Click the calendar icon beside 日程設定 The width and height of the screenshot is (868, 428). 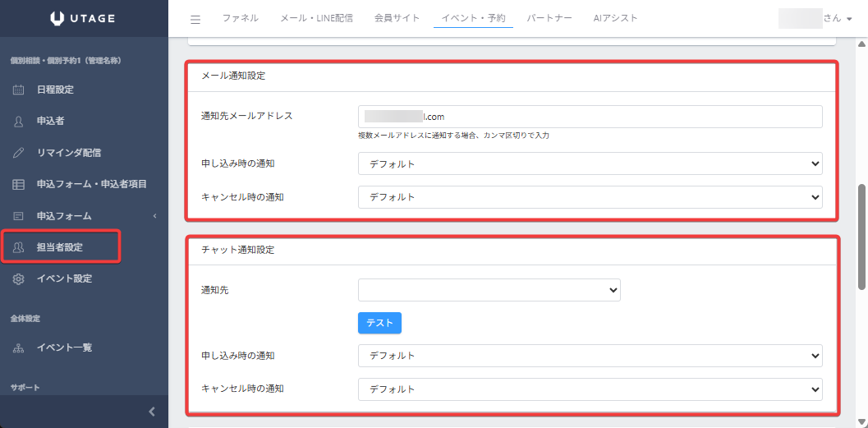point(19,90)
